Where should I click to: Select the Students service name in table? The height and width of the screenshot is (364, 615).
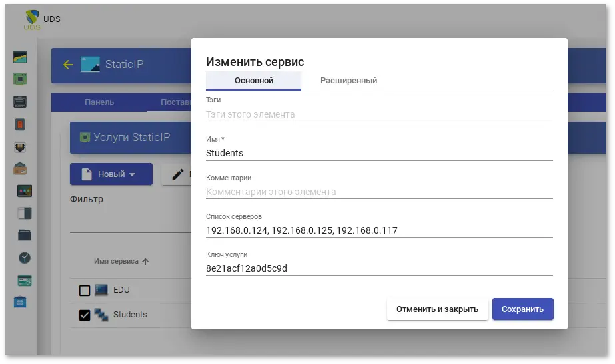point(130,315)
